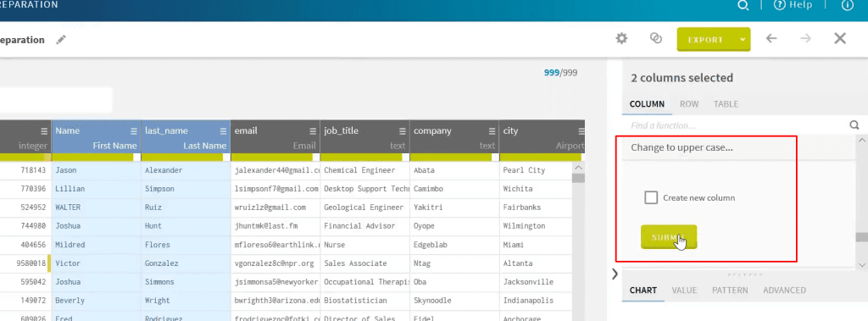This screenshot has width=868, height=321.
Task: Open the Export dropdown arrow
Action: [x=743, y=40]
